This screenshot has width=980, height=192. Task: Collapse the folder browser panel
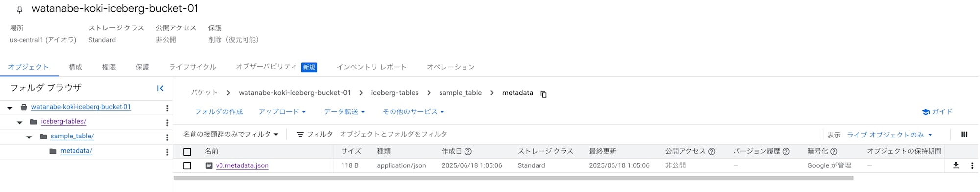tap(160, 88)
